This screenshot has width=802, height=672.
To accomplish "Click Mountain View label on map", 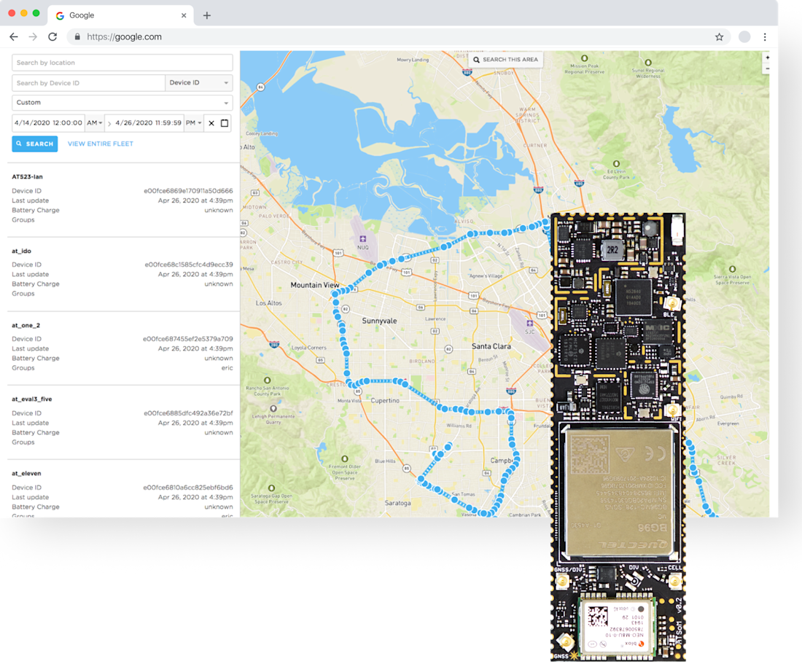I will [x=314, y=285].
